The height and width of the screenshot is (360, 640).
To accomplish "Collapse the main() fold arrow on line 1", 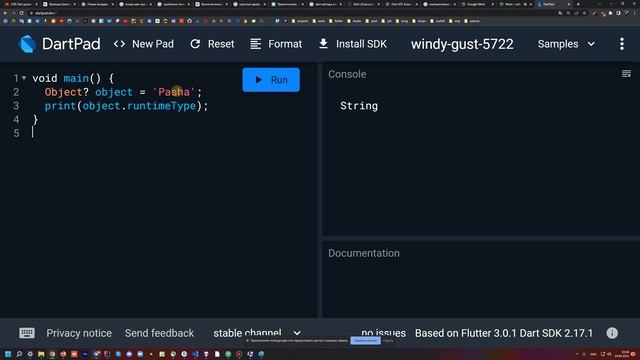I will click(x=24, y=78).
